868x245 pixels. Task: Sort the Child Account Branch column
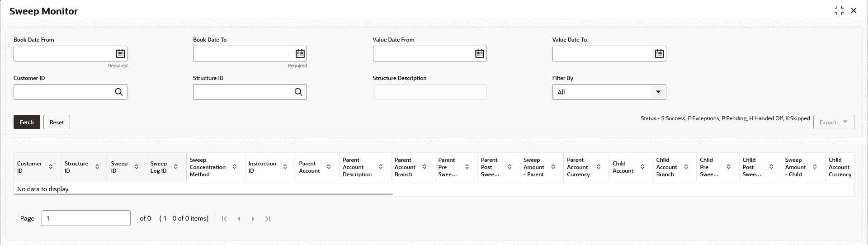(x=686, y=167)
